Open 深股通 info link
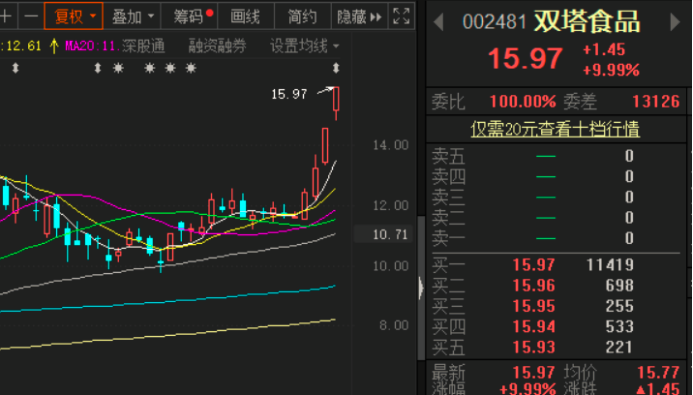 click(144, 46)
